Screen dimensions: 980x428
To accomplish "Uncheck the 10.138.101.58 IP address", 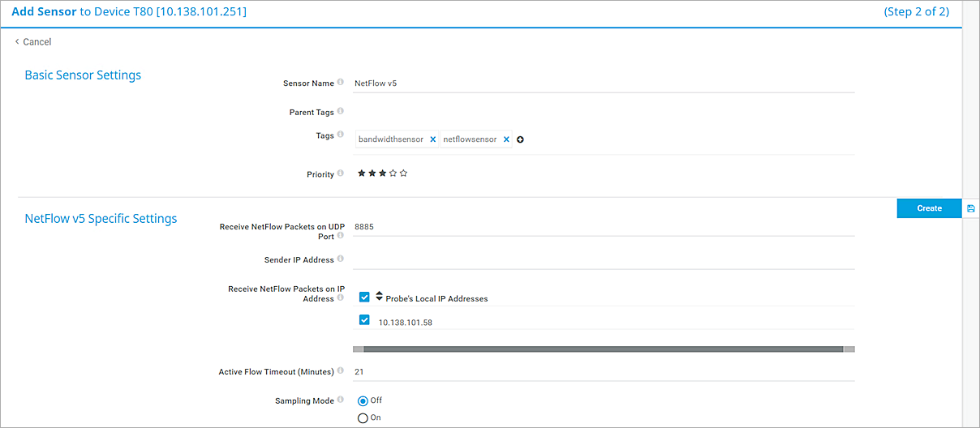I will 364,320.
